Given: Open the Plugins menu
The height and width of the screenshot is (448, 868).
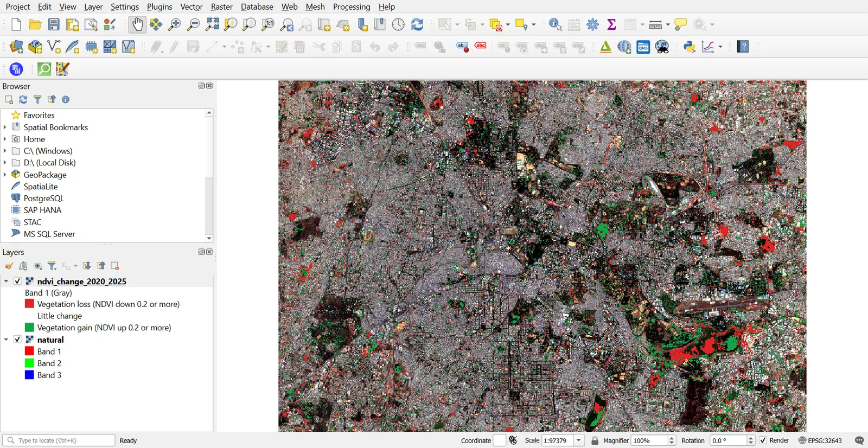Looking at the screenshot, I should pyautogui.click(x=159, y=7).
